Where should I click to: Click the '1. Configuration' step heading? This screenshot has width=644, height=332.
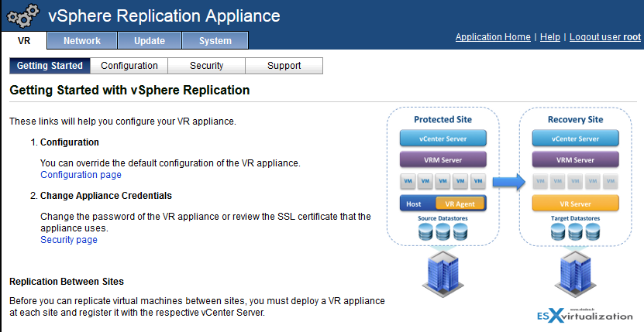click(x=64, y=142)
